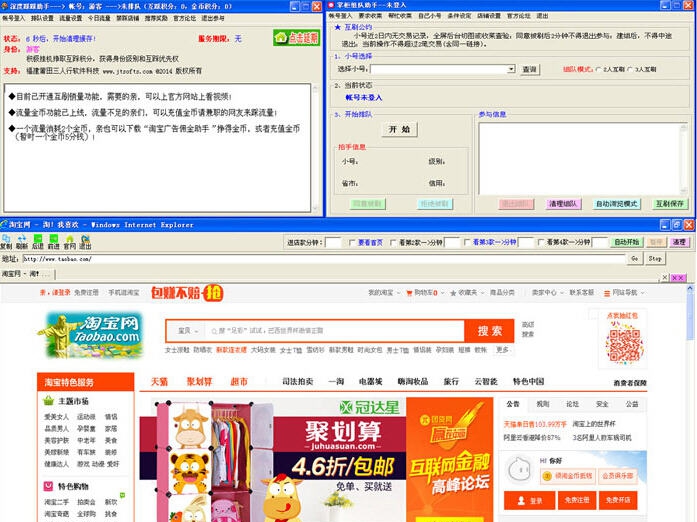The height and width of the screenshot is (522, 697).
Task: Open 条件设定 menu in right helper window
Action: pyautogui.click(x=459, y=16)
